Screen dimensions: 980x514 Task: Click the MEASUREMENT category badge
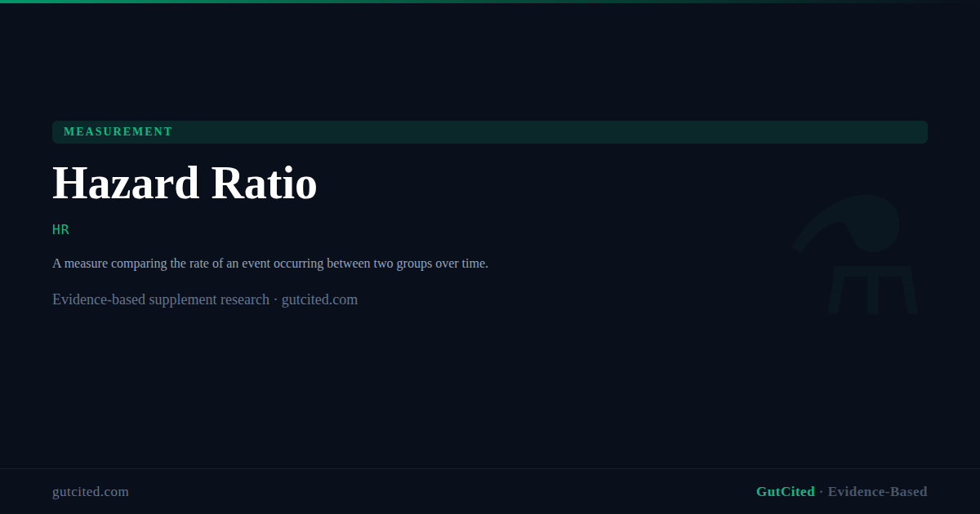pos(490,132)
